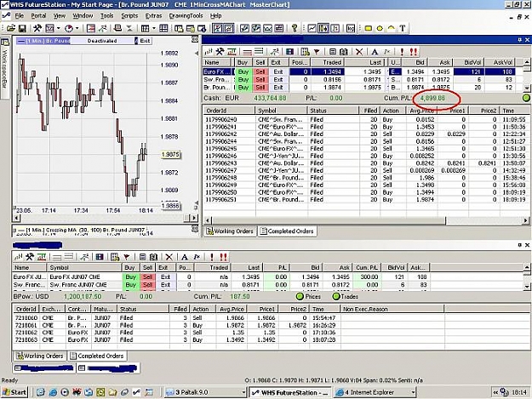The width and height of the screenshot is (532, 399).
Task: Expand dropdown arrow beside the table layout icon
Action: click(154, 28)
